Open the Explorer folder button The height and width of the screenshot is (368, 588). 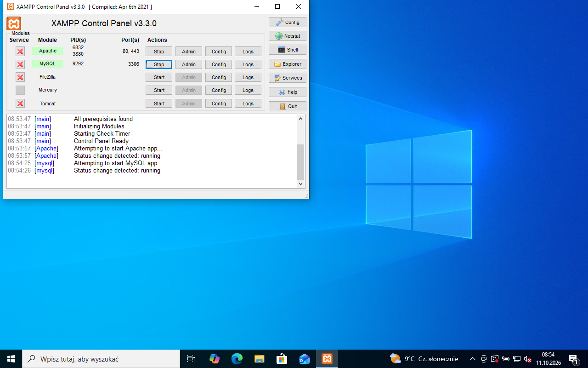(288, 64)
